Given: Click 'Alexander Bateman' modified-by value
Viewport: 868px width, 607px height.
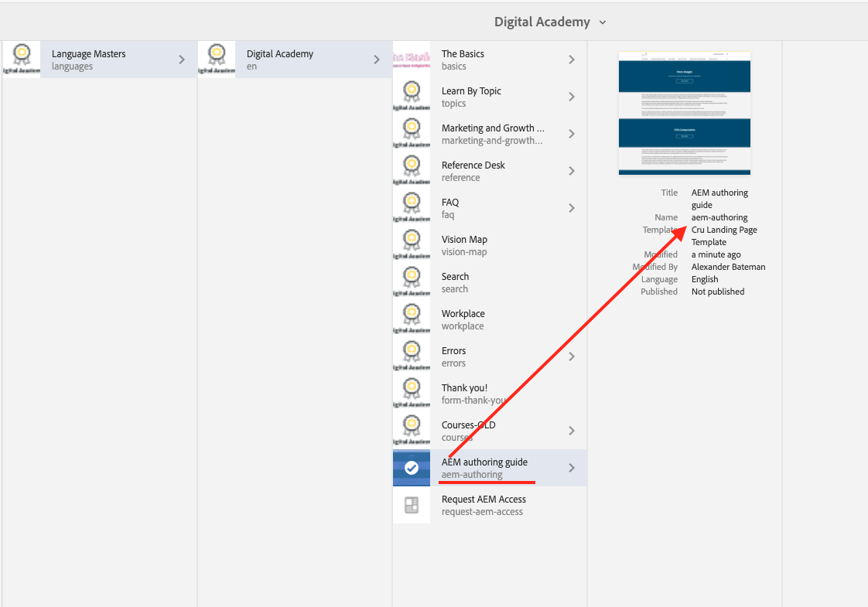Looking at the screenshot, I should [x=729, y=267].
